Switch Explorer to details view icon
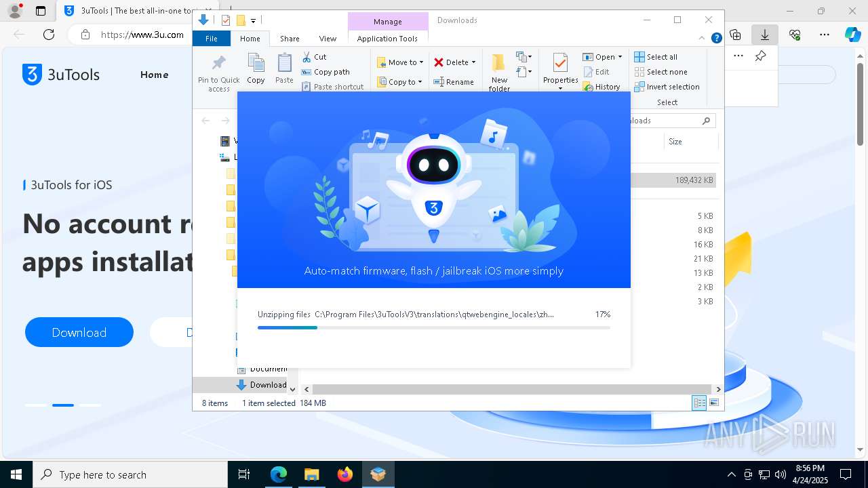 tap(699, 403)
